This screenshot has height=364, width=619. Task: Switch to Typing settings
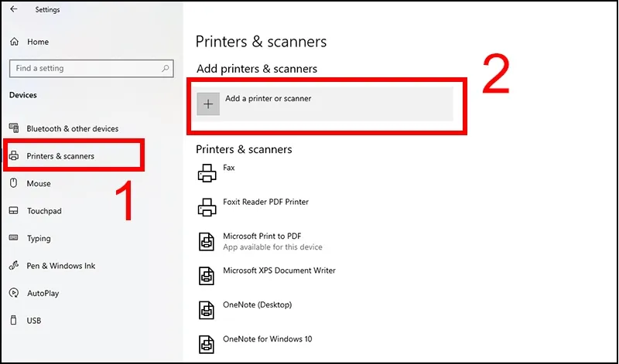pyautogui.click(x=39, y=239)
